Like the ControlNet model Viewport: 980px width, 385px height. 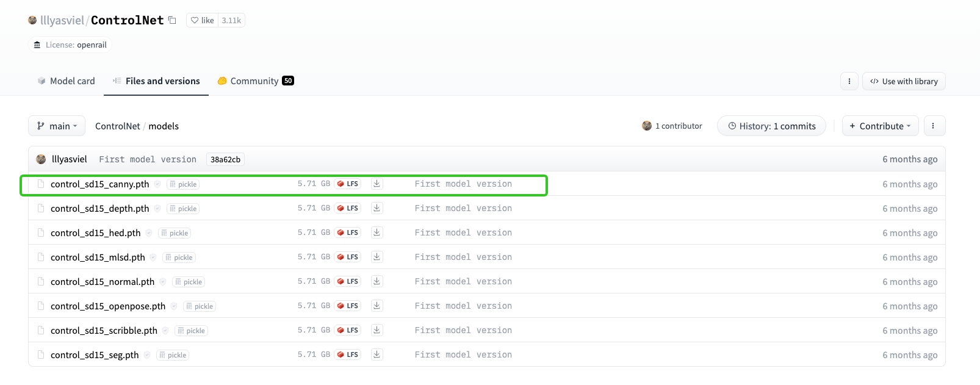pyautogui.click(x=203, y=20)
